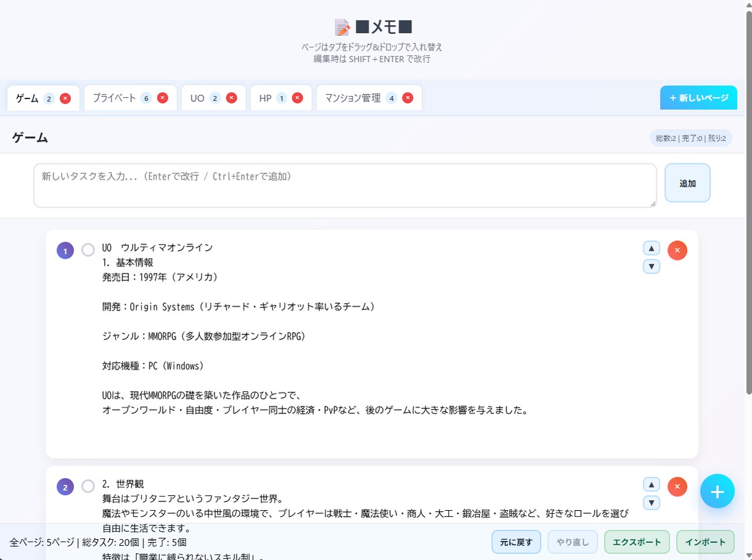The height and width of the screenshot is (560, 752).
Task: Open the HP tab
Action: [x=281, y=98]
